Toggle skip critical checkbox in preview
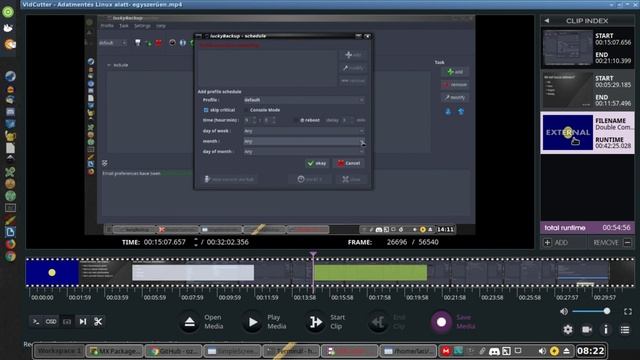640x360 pixels. click(206, 110)
